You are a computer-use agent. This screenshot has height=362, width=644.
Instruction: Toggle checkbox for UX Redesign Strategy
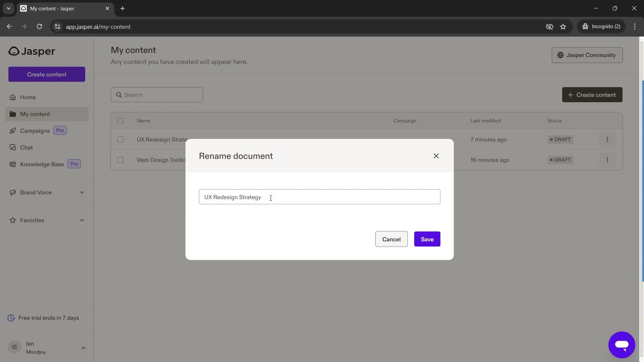(120, 140)
